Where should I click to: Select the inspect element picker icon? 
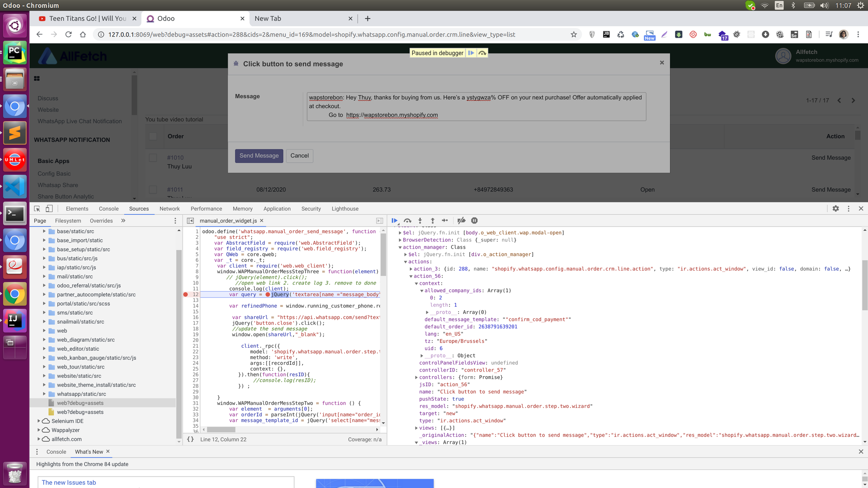(x=37, y=209)
